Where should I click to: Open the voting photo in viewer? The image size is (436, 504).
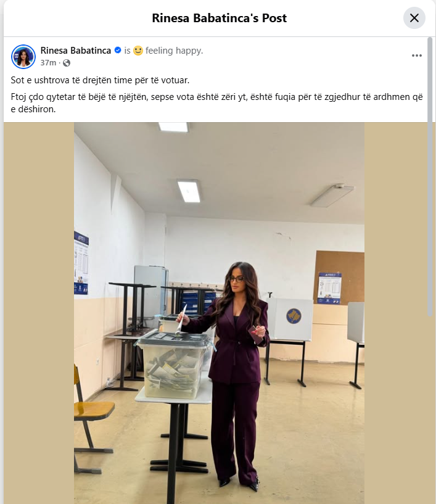click(x=219, y=313)
